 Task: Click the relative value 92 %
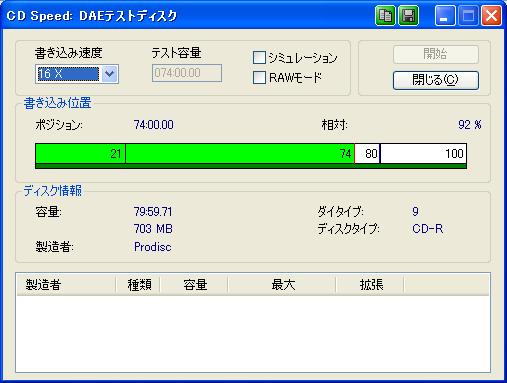(x=470, y=125)
